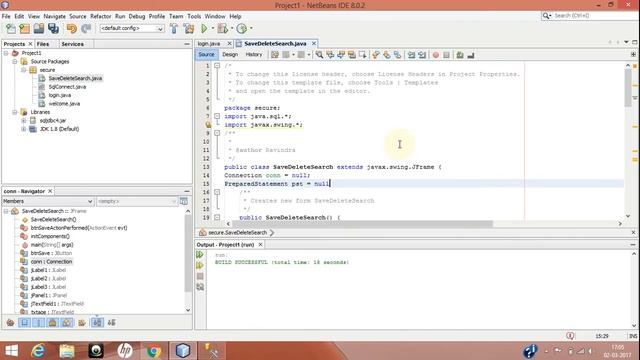Click the Debug Project toolbar icon
This screenshot has height=360, width=640.
click(222, 29)
